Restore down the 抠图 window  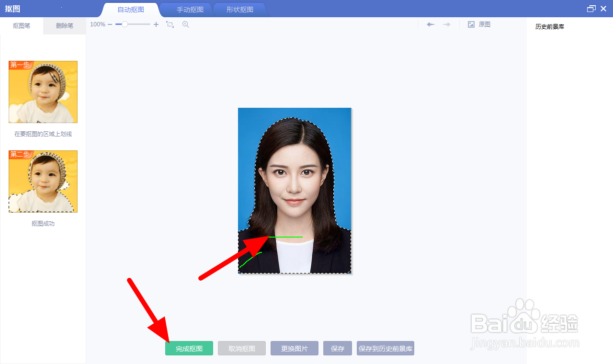point(591,9)
